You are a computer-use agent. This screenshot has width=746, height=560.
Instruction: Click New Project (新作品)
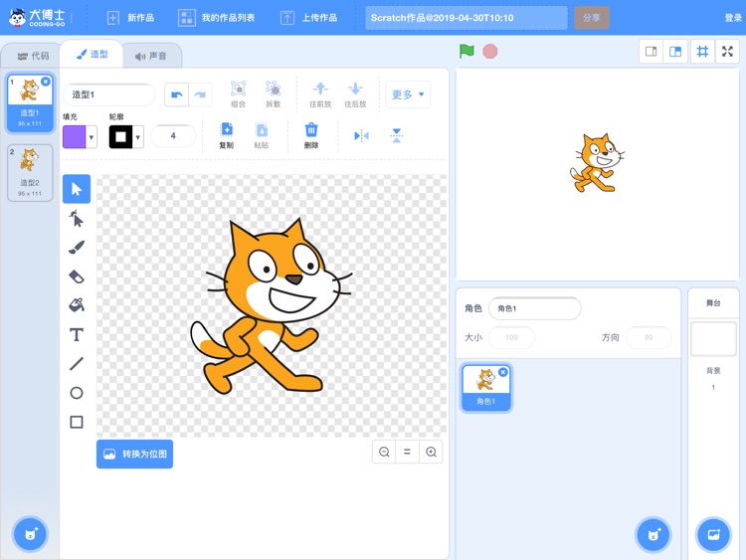tap(130, 18)
